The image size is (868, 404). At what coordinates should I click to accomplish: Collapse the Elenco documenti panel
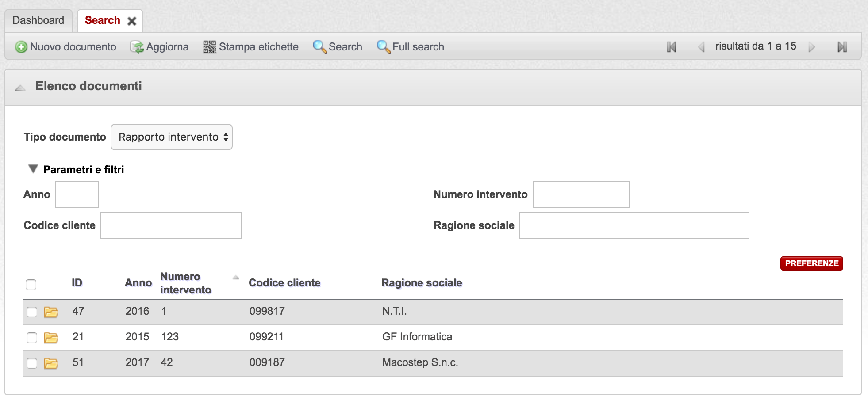click(20, 88)
